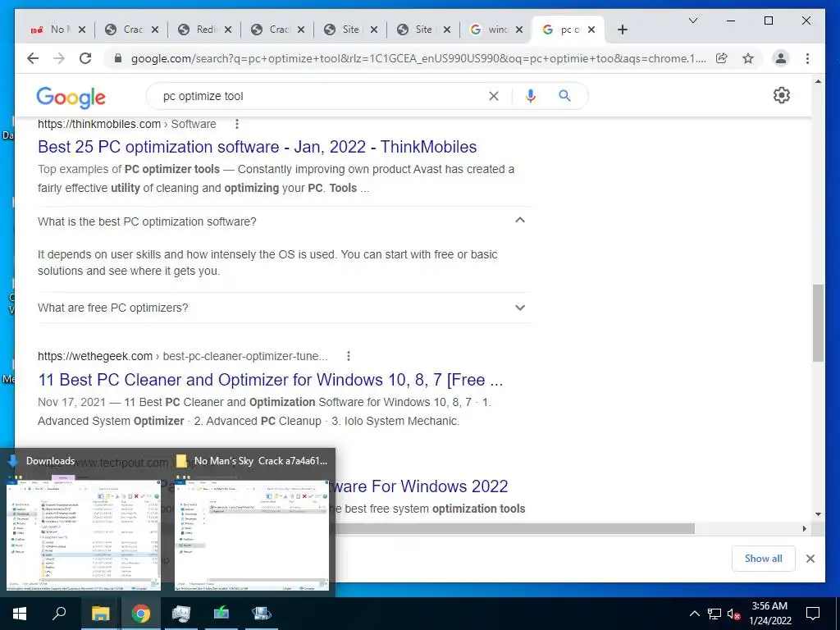This screenshot has height=630, width=840.
Task: Reload the current Google search page
Action: click(85, 58)
